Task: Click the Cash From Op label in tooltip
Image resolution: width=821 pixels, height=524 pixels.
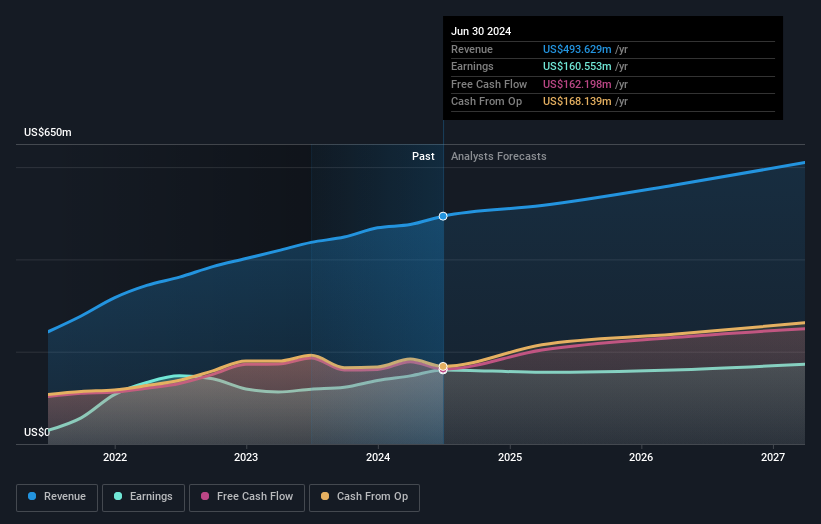Action: [486, 102]
